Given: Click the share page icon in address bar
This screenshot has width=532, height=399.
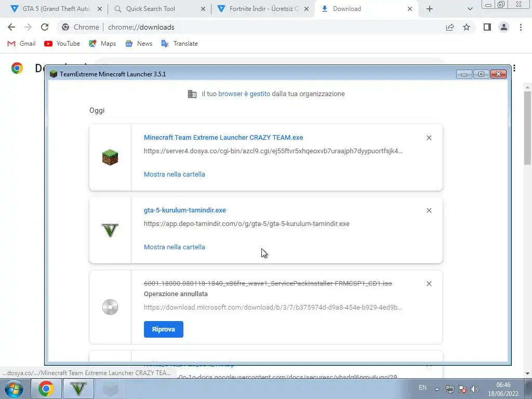Looking at the screenshot, I should click(450, 27).
